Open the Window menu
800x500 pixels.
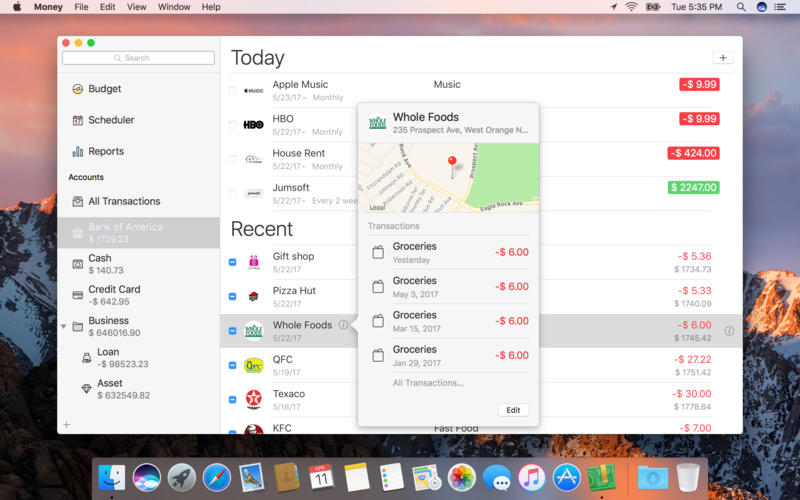pyautogui.click(x=174, y=7)
